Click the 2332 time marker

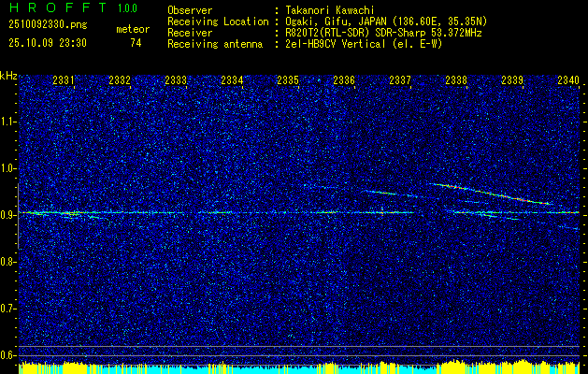pyautogui.click(x=120, y=79)
